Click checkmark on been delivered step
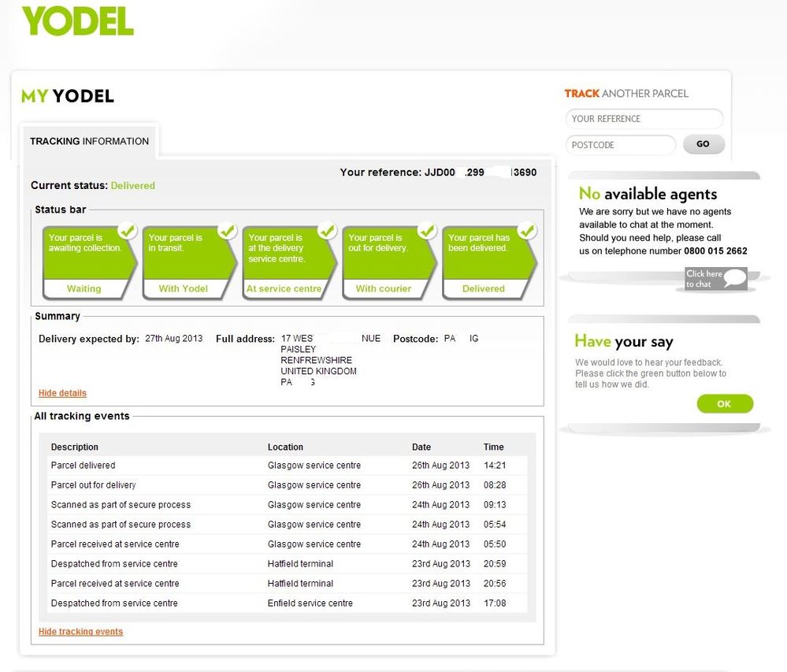Viewport: 787px width, 672px height. 527,230
